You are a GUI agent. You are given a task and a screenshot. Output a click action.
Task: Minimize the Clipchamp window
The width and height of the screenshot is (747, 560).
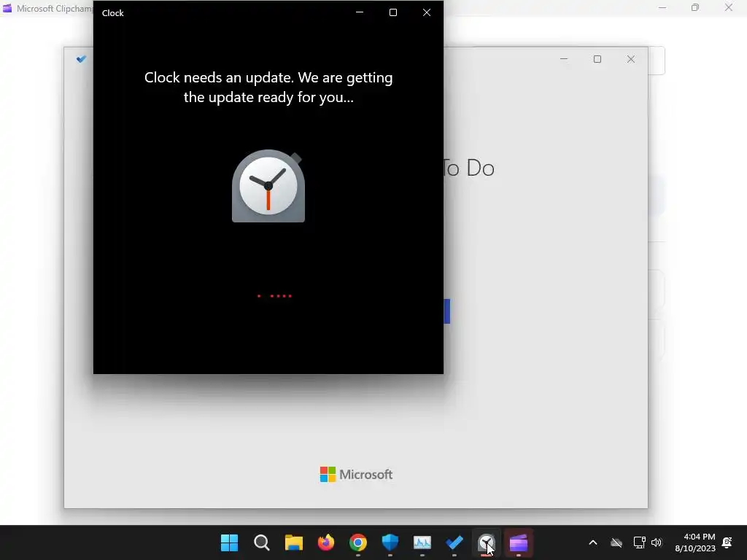tap(662, 7)
